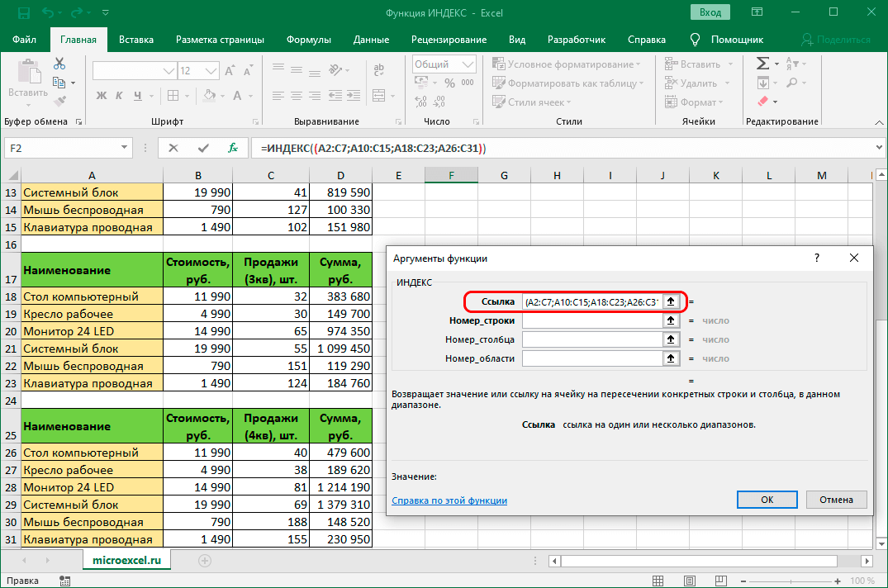Click the Insert Function fx icon

pos(233,148)
